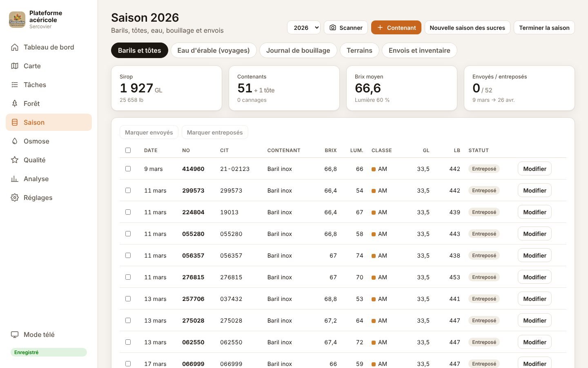The width and height of the screenshot is (588, 368).
Task: Click the barrel icon beside Saison
Action: tap(15, 122)
